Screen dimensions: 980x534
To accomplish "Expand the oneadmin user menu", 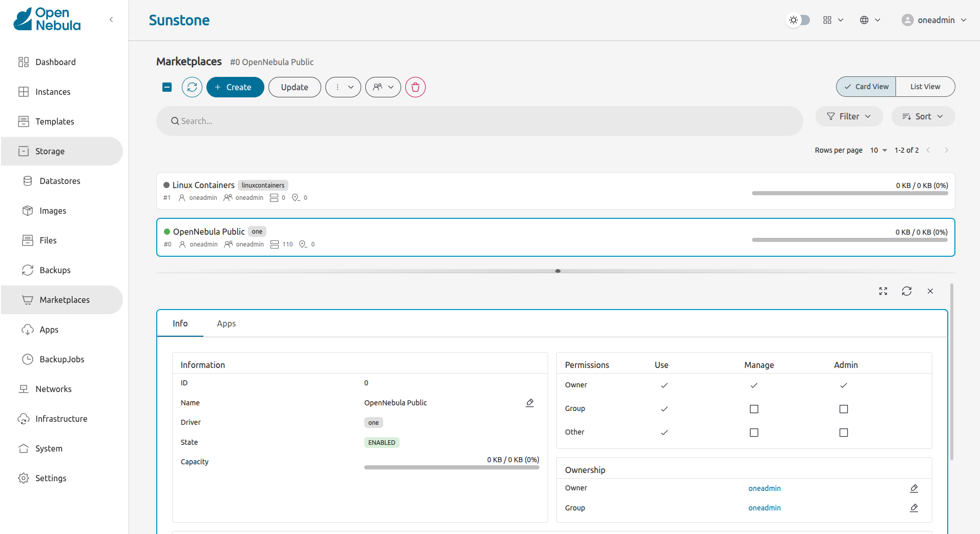I will tap(934, 20).
